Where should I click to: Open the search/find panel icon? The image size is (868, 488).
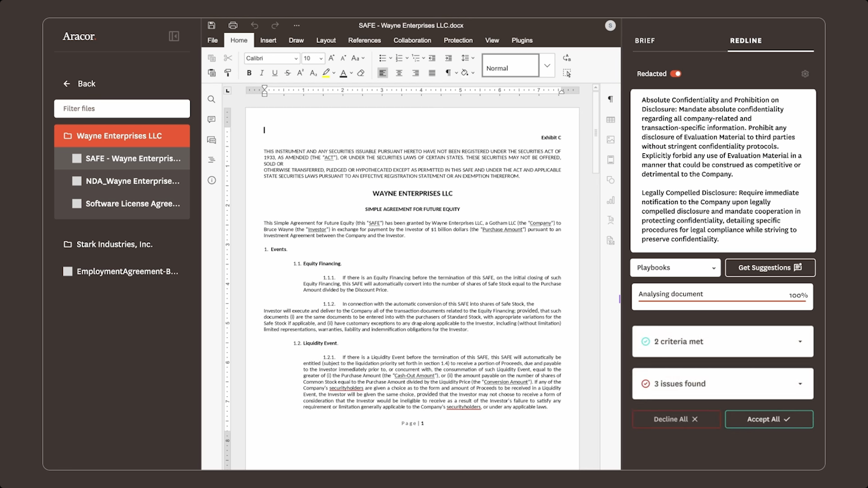212,99
